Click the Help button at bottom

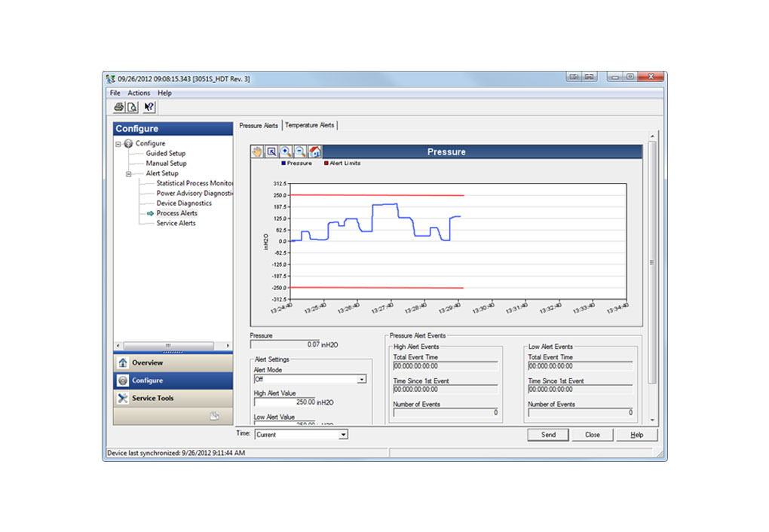coord(636,435)
